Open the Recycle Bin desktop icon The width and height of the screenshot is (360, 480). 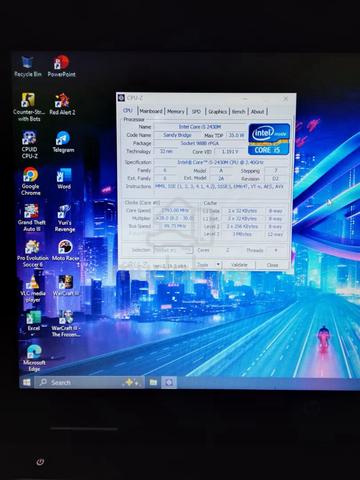[x=28, y=67]
